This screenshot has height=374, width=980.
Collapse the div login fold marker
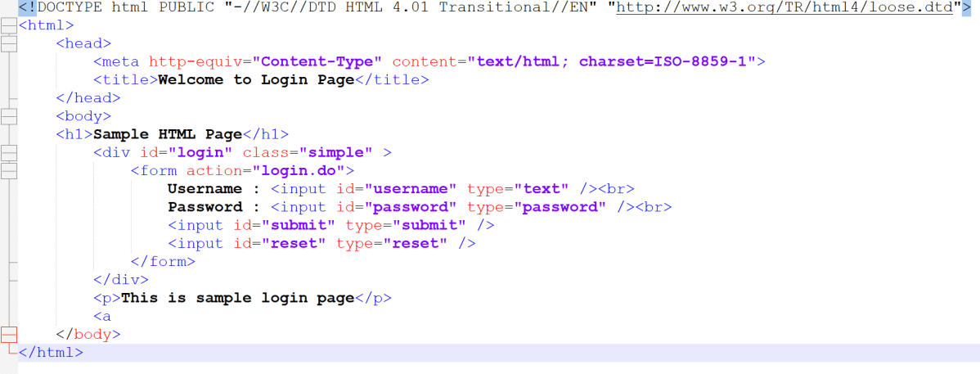click(x=9, y=153)
